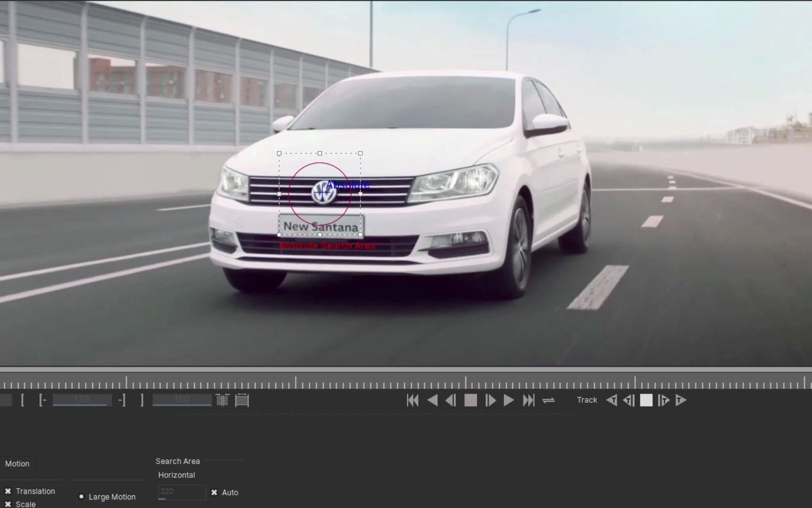
Task: Select the Large Motion radio option
Action: pos(81,497)
